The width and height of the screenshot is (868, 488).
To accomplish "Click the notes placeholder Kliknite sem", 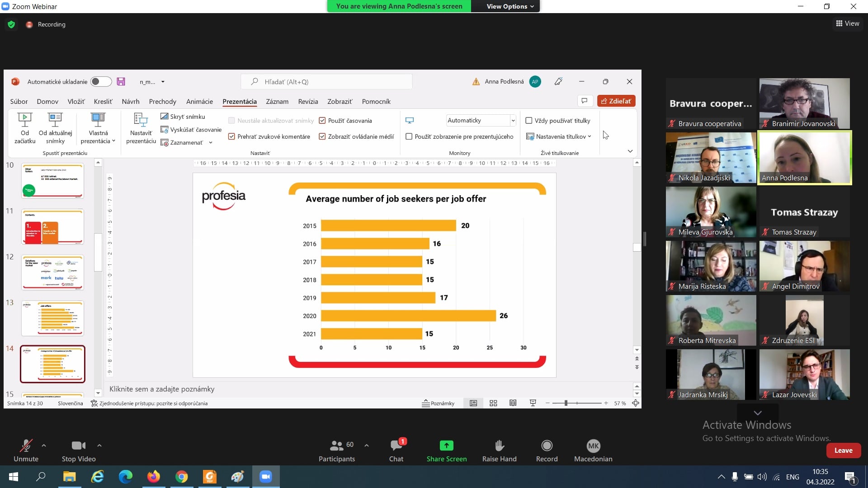I will 162,389.
